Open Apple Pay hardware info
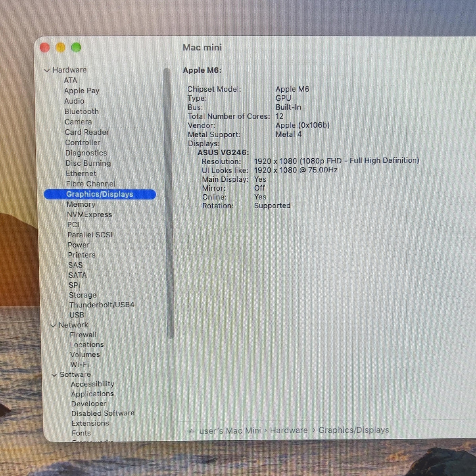The width and height of the screenshot is (476, 476). pyautogui.click(x=82, y=90)
